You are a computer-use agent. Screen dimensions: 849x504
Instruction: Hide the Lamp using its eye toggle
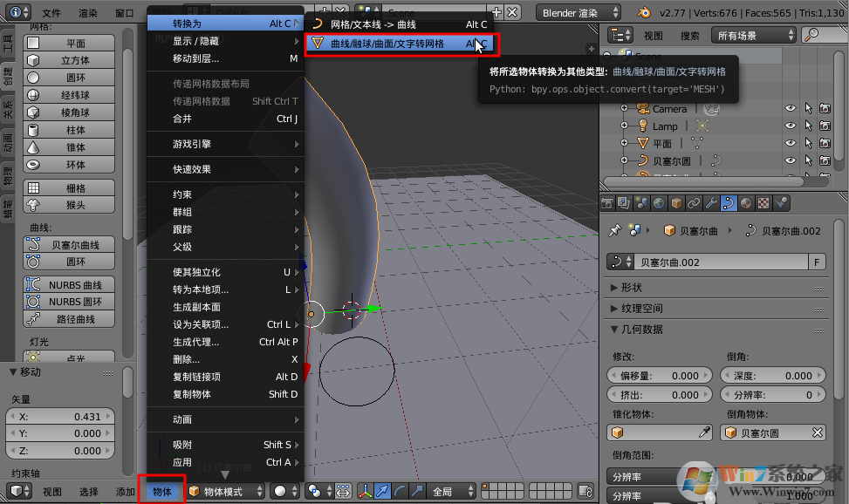(x=791, y=125)
